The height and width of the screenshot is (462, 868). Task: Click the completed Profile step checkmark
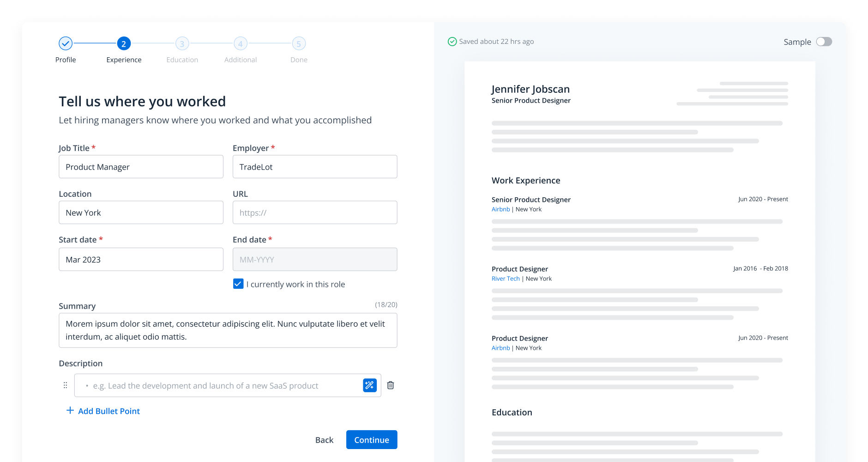coord(66,43)
